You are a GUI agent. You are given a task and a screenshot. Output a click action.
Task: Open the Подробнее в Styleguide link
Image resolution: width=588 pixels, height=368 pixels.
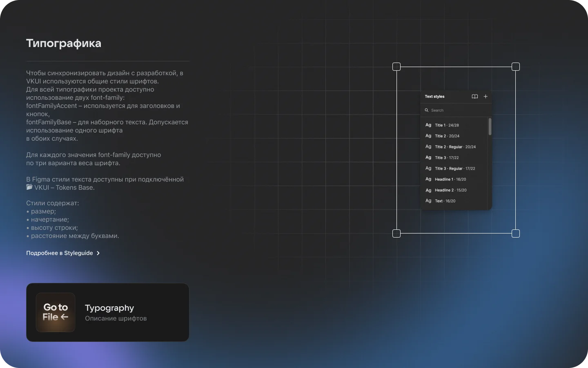tap(60, 253)
